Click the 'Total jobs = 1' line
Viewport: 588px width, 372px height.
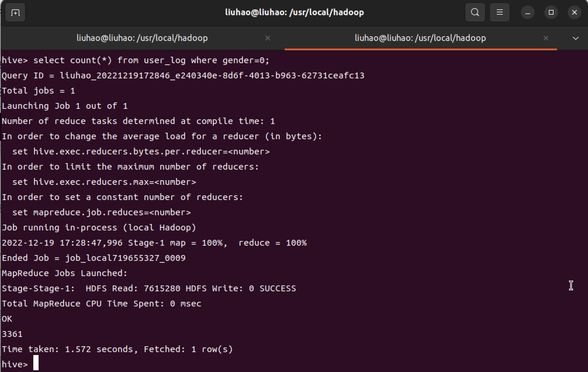[39, 91]
